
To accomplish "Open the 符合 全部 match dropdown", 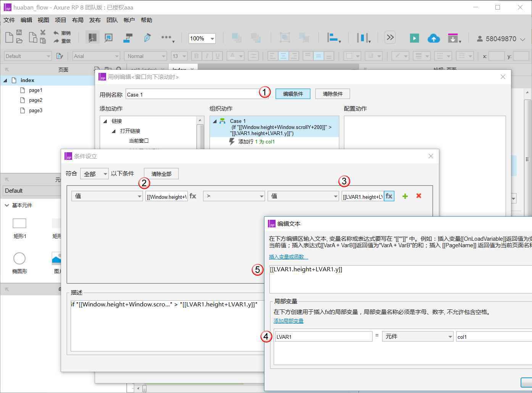I will coord(94,174).
